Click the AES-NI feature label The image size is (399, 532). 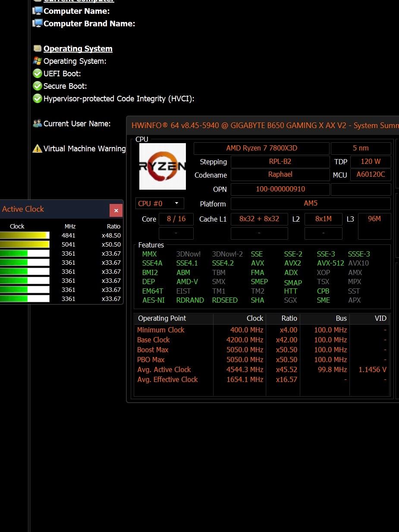tap(153, 300)
